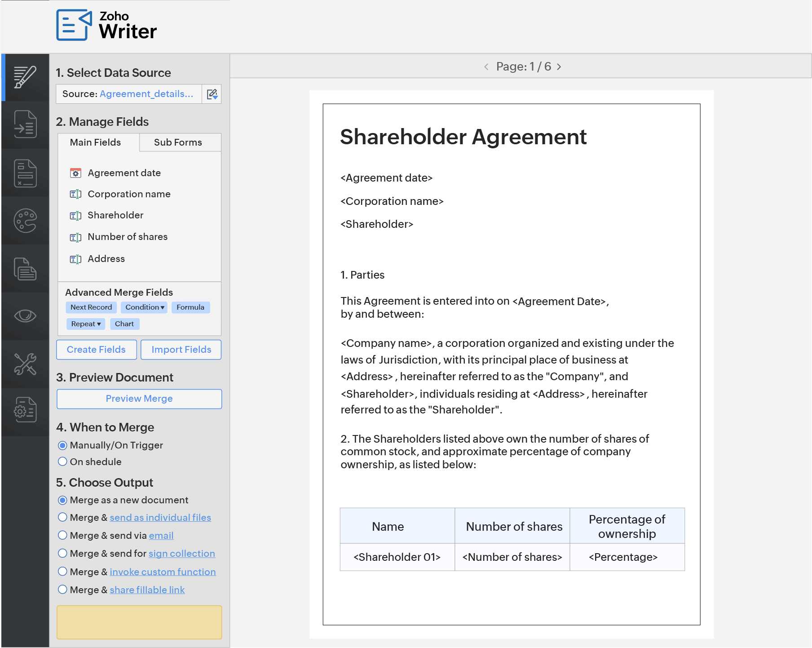The image size is (812, 648).
Task: Click the edit data source icon
Action: (212, 94)
